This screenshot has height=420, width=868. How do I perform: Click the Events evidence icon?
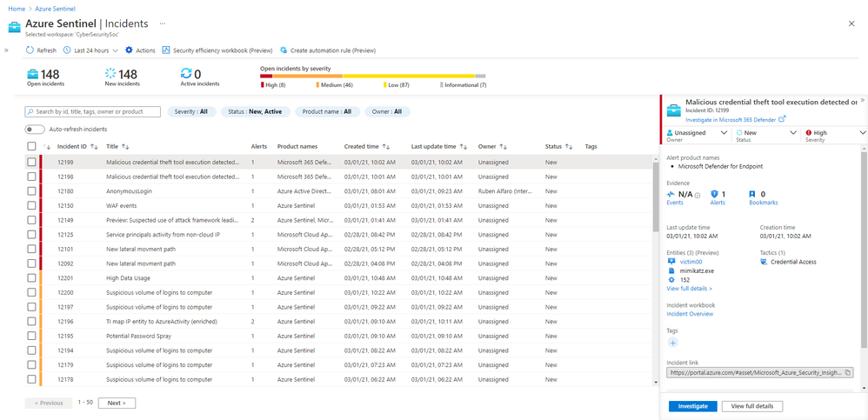point(671,194)
